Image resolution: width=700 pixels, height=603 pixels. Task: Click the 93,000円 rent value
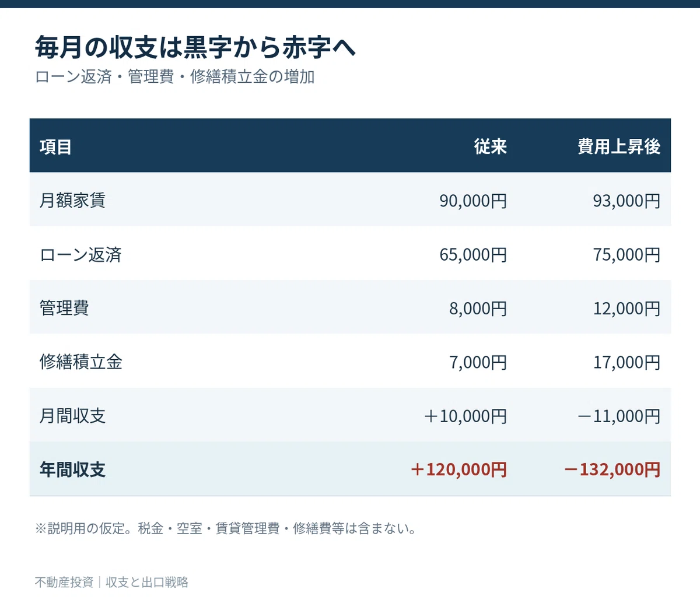[626, 201]
